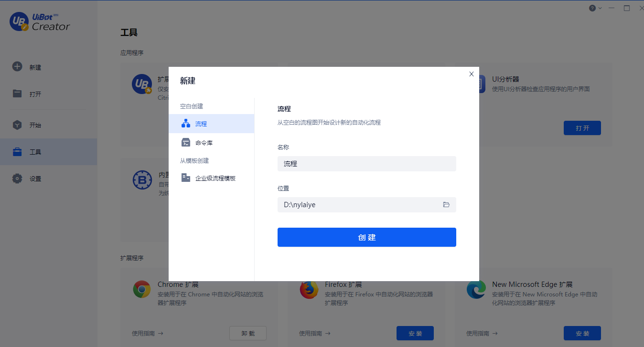Select the 工具 toolbox icon in sidebar
This screenshot has width=644, height=347.
pyautogui.click(x=17, y=152)
